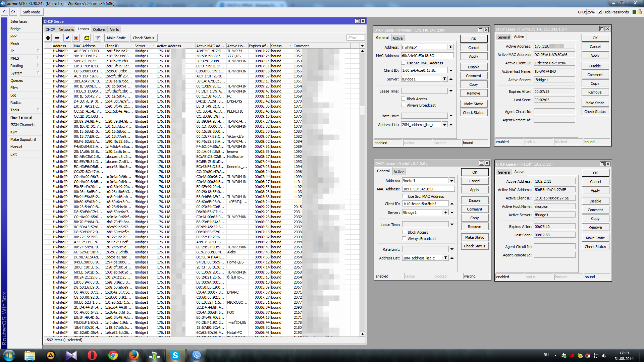Viewport: 644px width, 362px height.
Task: Open Address dropdown in !!whiteIP lease
Action: point(450,47)
